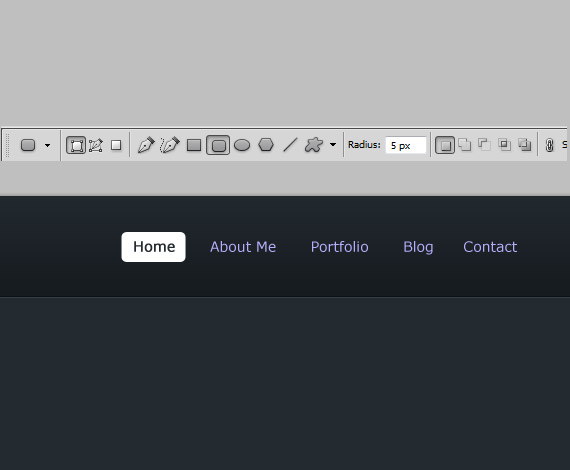This screenshot has height=470, width=570.
Task: Select the Custom Shape tool
Action: click(314, 145)
